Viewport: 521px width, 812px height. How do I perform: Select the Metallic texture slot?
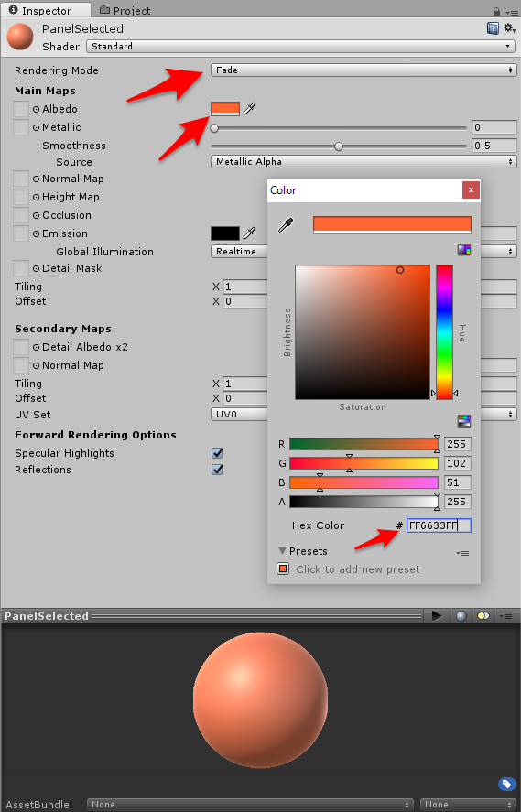[x=21, y=127]
